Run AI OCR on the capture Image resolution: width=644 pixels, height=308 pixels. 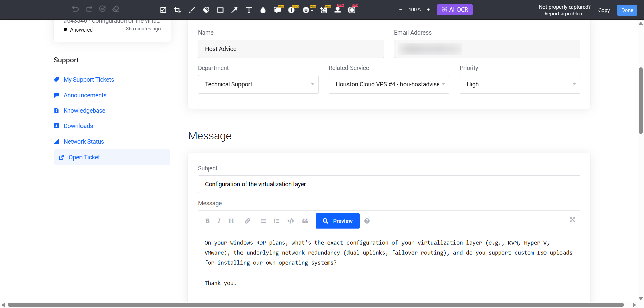pos(455,10)
